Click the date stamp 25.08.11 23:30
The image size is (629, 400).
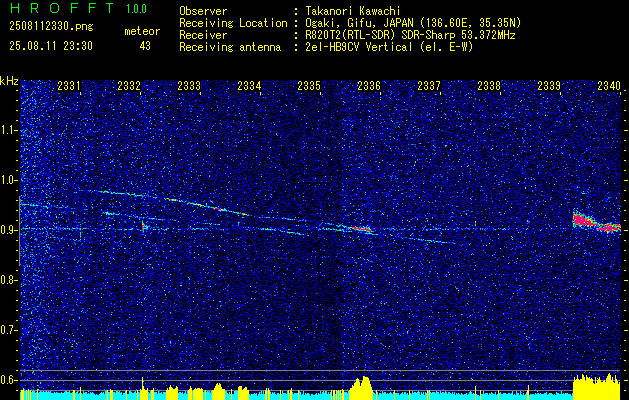[51, 46]
